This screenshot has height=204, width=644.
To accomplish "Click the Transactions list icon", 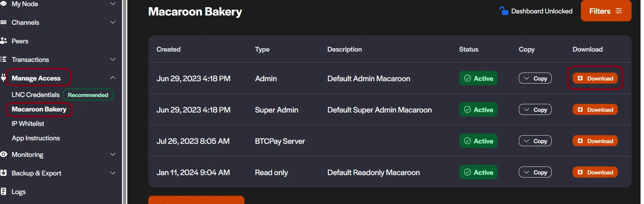I will (x=3, y=59).
